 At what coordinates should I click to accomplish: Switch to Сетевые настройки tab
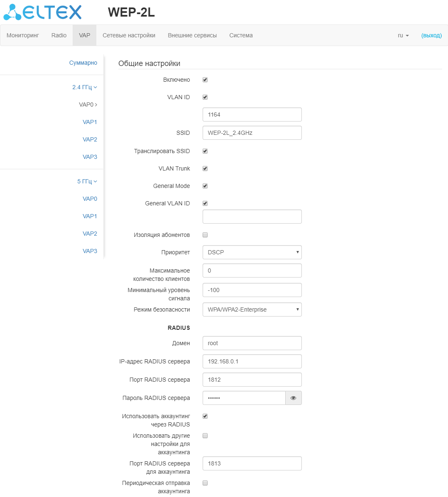point(129,35)
